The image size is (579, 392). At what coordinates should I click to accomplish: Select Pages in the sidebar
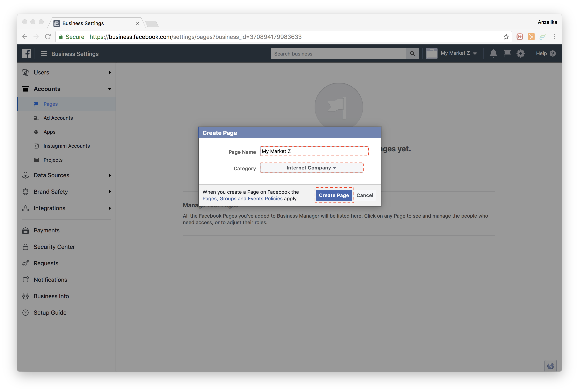(67, 104)
